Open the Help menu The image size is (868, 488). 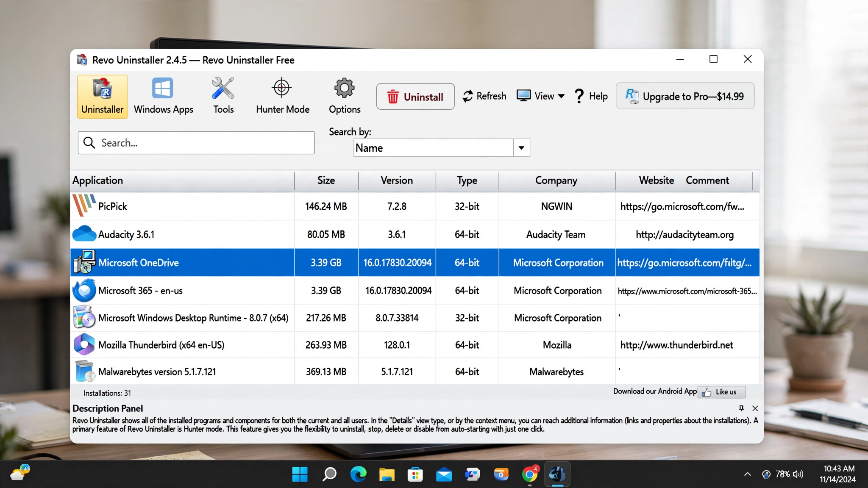pos(591,96)
